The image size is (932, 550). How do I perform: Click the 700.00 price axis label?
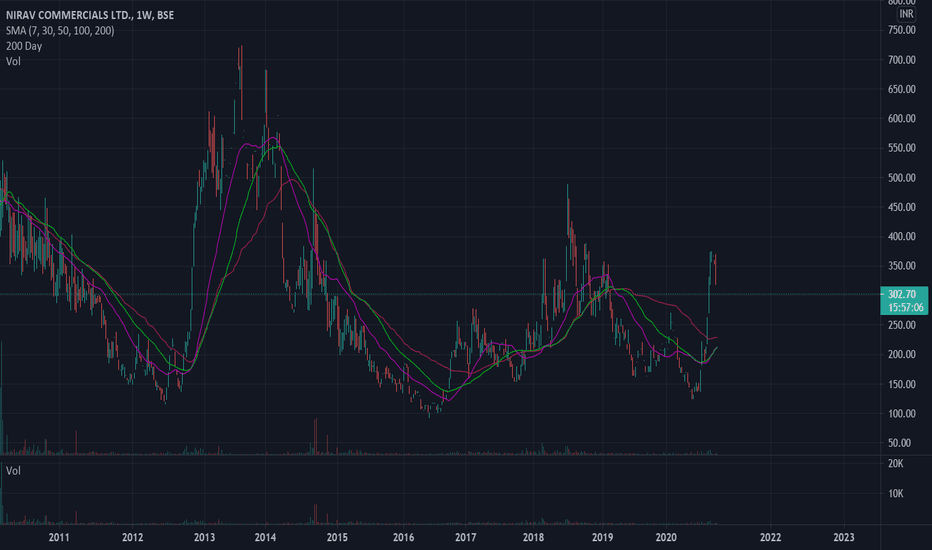tap(902, 59)
